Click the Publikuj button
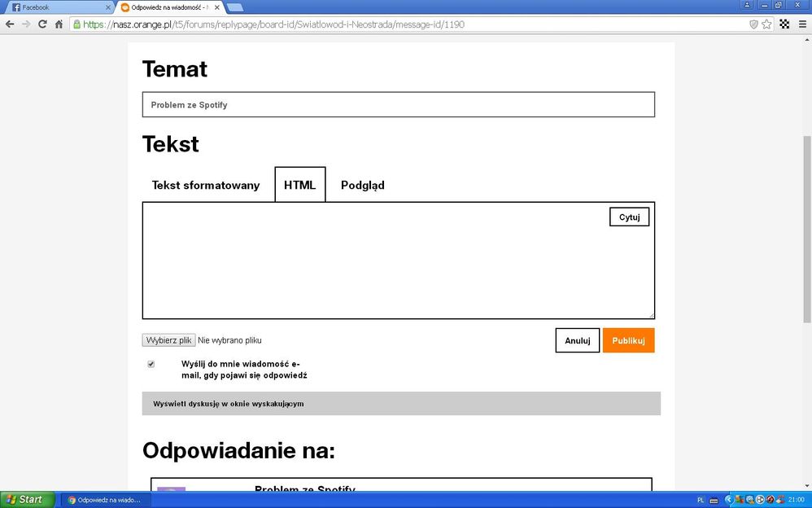This screenshot has width=812, height=508. point(628,340)
